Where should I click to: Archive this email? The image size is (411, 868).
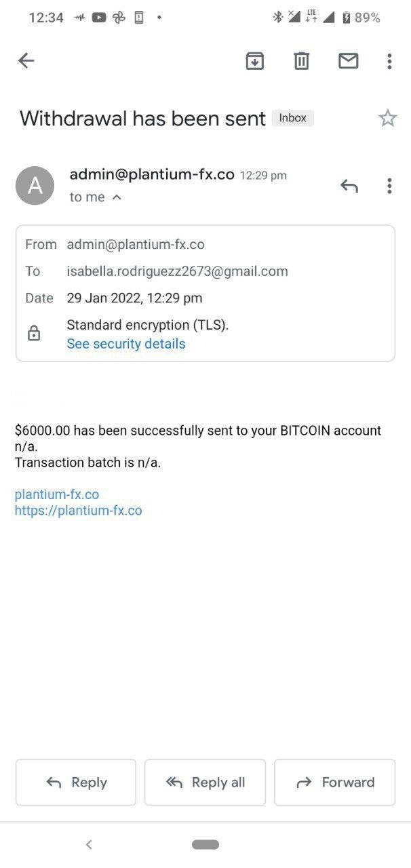(254, 61)
